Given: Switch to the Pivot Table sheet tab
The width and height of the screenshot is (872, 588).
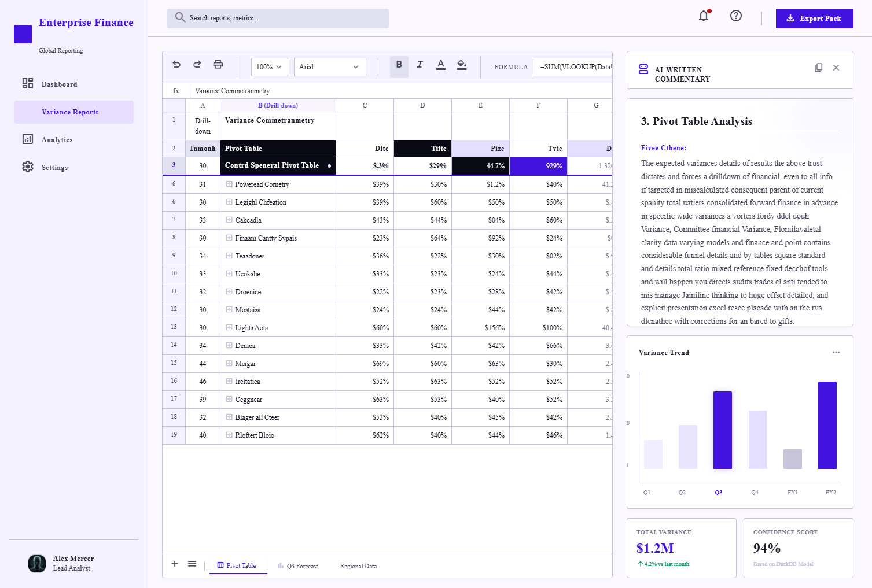Looking at the screenshot, I should (237, 566).
